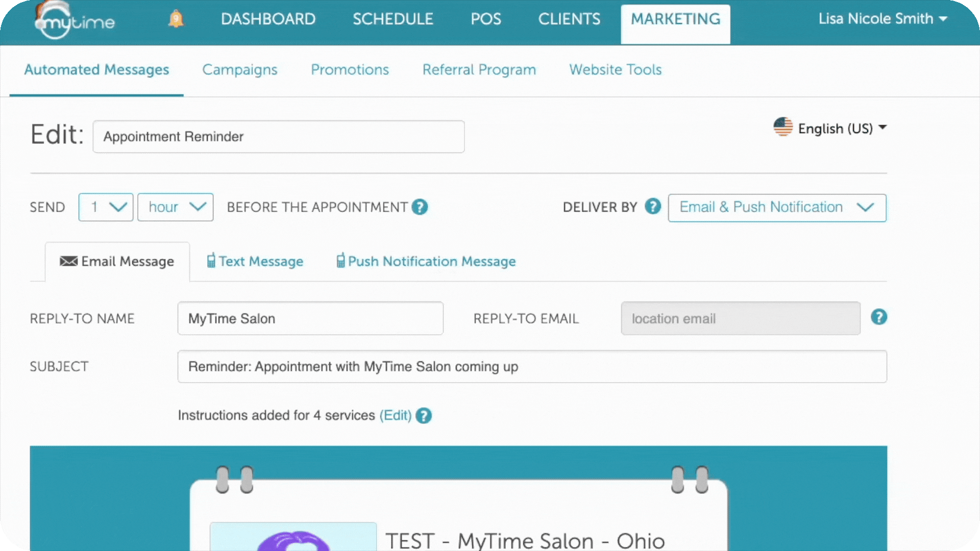Image resolution: width=980 pixels, height=551 pixels.
Task: Open the DASHBOARD menu
Action: pyautogui.click(x=268, y=19)
